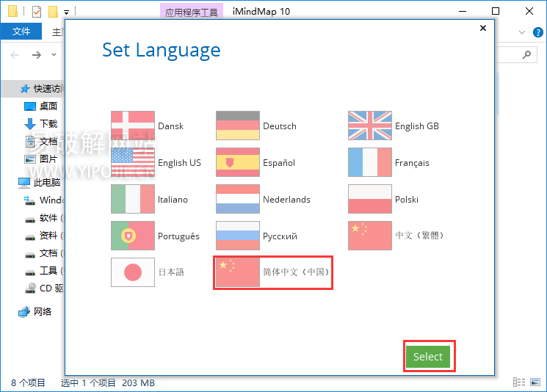Switch to the 应用程序工具 ribbon tab
Image resolution: width=547 pixels, height=392 pixels.
191,12
